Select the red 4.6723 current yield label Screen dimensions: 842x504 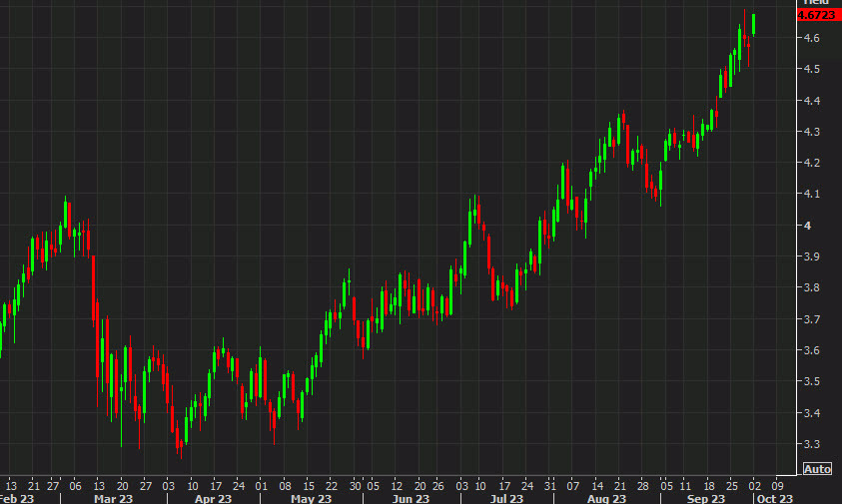tap(818, 15)
